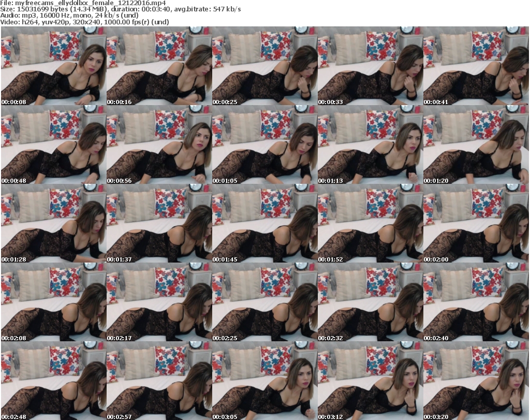530x420 pixels.
Task: Click the thumbnail stamped 00:02:57
Action: (x=159, y=381)
